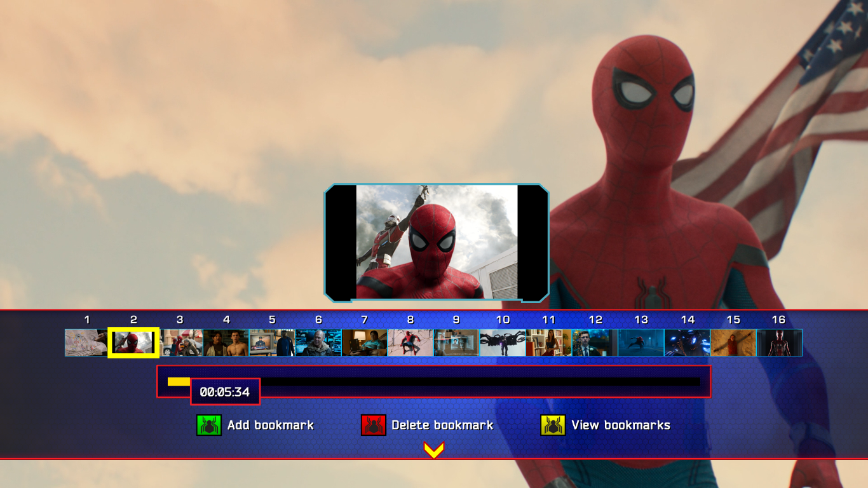Select chapter 6 thumbnail
Screen dimensions: 868x488
click(318, 342)
